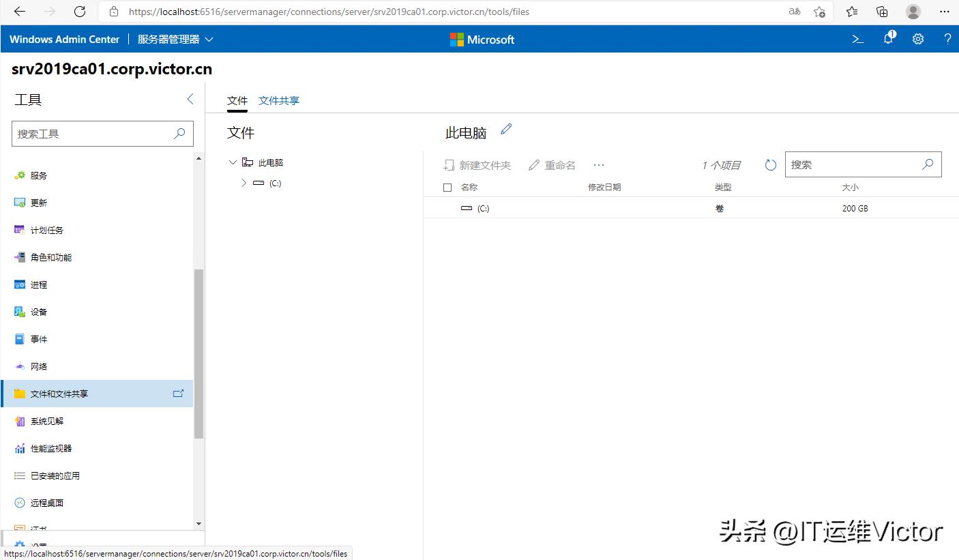Select the 远程桌面 tool

tap(46, 503)
